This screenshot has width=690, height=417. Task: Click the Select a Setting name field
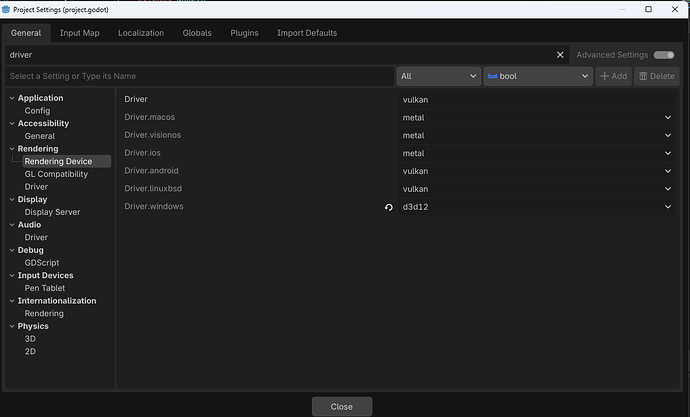(200, 76)
